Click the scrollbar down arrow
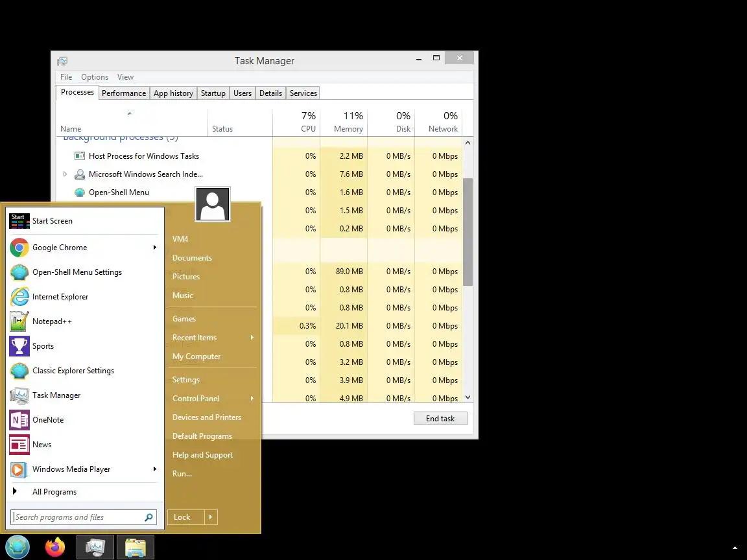Viewport: 747px width, 560px height. pos(468,397)
